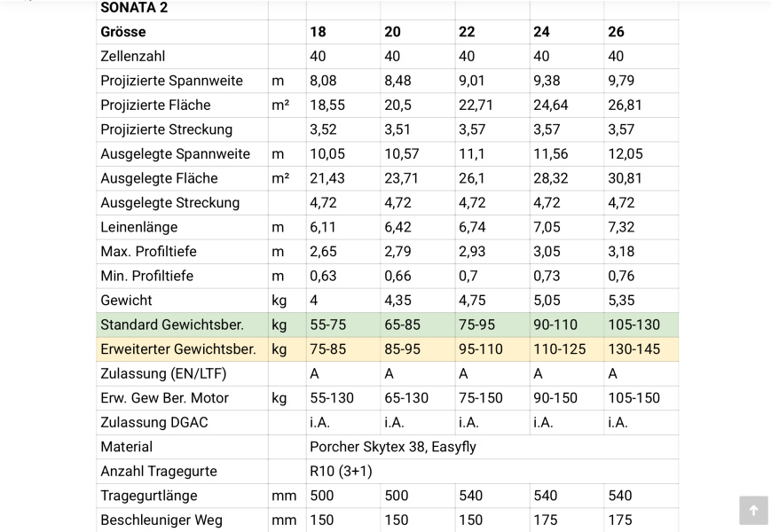Click the "Erweiterter Gewichtsber." row label
Viewport: 771px width, 532px height.
(178, 349)
